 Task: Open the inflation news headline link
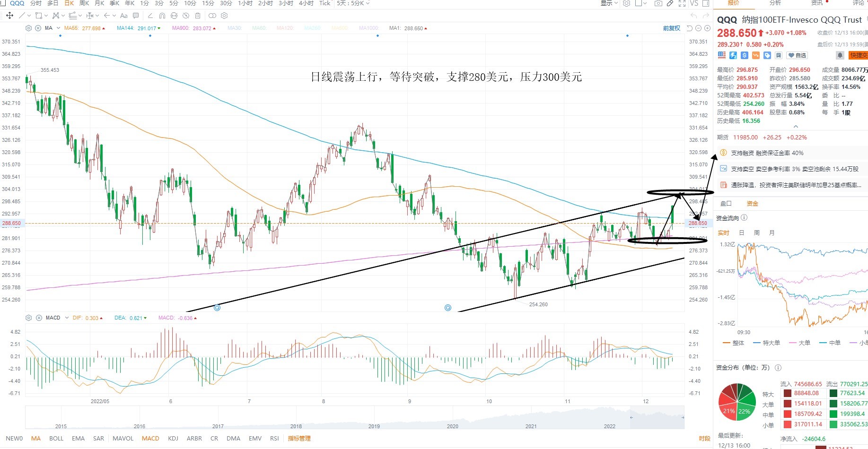(796, 185)
